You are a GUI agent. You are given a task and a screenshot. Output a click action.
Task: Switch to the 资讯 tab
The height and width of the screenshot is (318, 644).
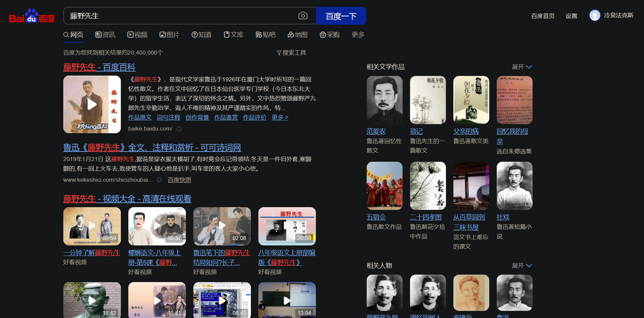(105, 35)
